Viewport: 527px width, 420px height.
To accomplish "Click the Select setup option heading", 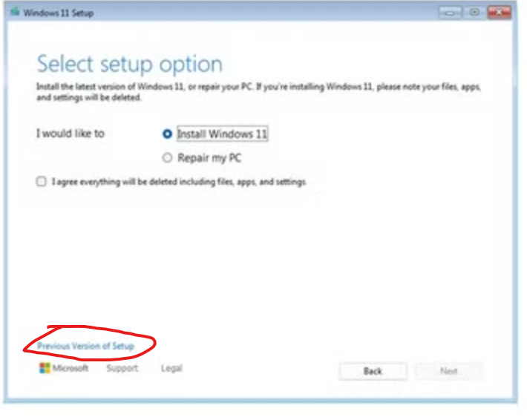I will (x=130, y=64).
